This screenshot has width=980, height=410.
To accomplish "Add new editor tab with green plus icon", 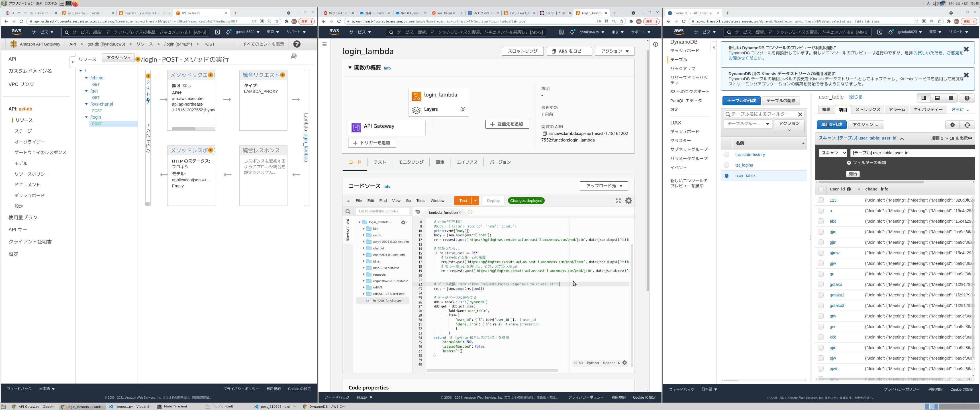I will (470, 212).
